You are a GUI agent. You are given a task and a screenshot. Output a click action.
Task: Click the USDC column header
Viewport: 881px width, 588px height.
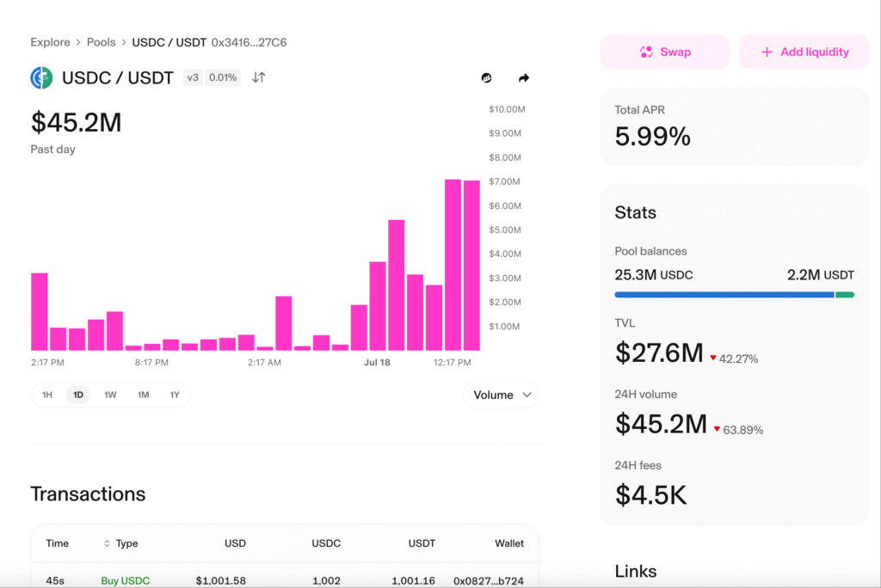pos(326,543)
